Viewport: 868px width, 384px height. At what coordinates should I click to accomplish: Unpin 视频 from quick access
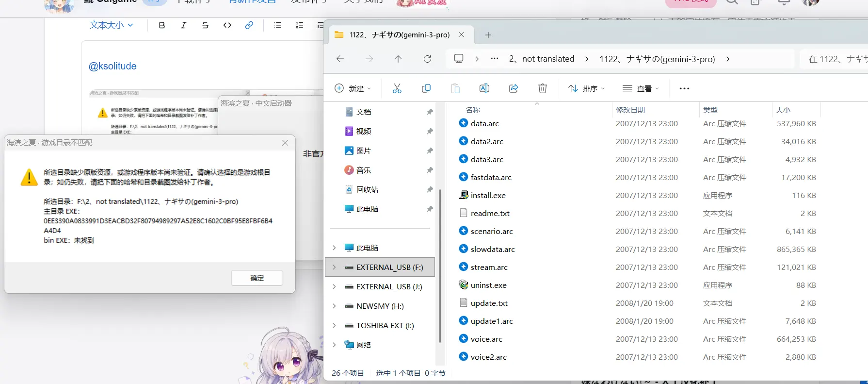point(430,132)
